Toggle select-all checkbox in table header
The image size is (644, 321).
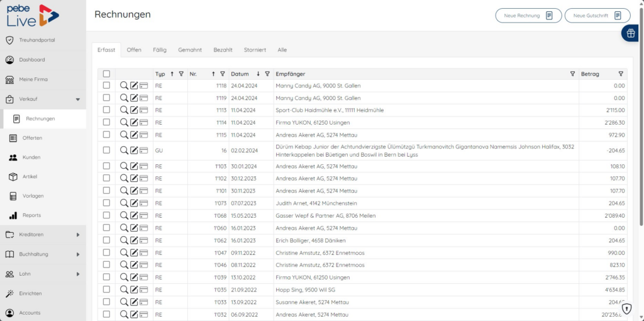106,74
